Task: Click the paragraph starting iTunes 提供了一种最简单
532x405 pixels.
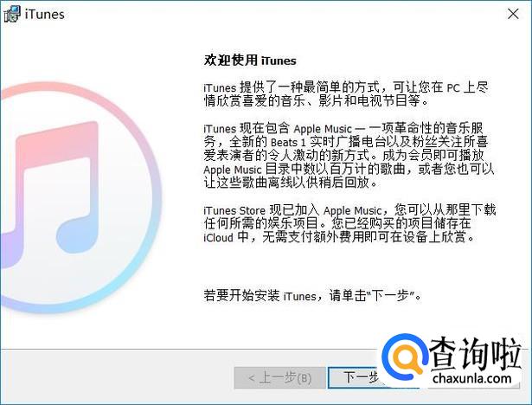Action: click(346, 94)
